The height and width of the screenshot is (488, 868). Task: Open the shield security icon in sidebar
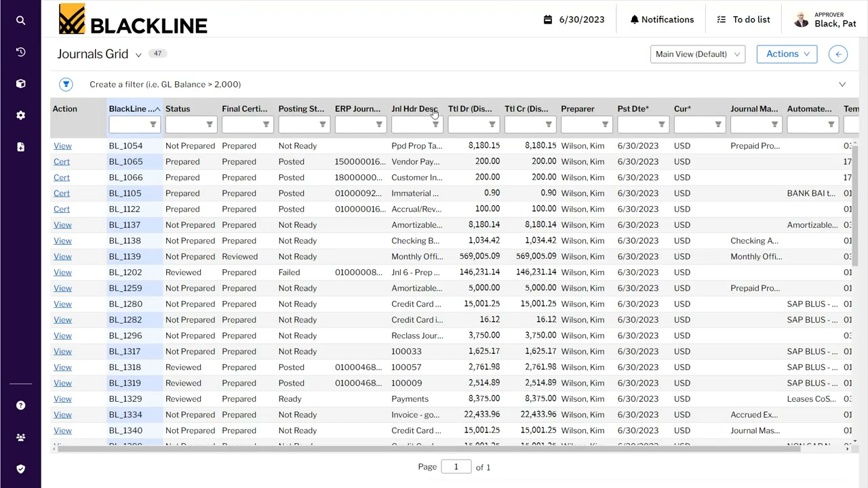click(20, 469)
